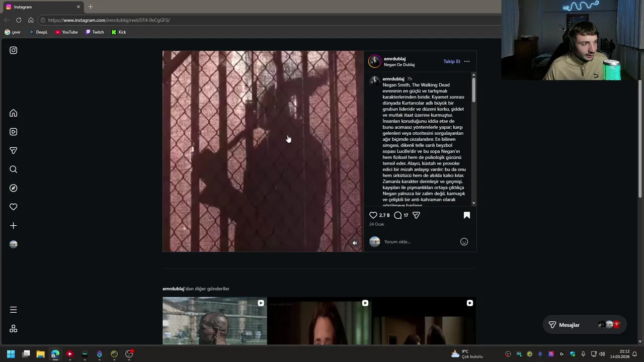Image resolution: width=644 pixels, height=362 pixels.
Task: Click the volume icon in system tray
Action: coord(602,354)
